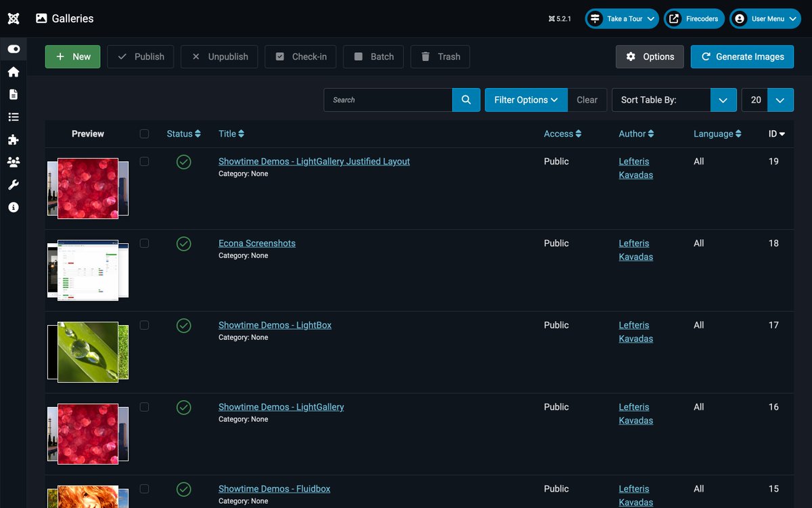Screen dimensions: 812x508
Task: Click the Unpublish toolbar button
Action: click(x=219, y=57)
